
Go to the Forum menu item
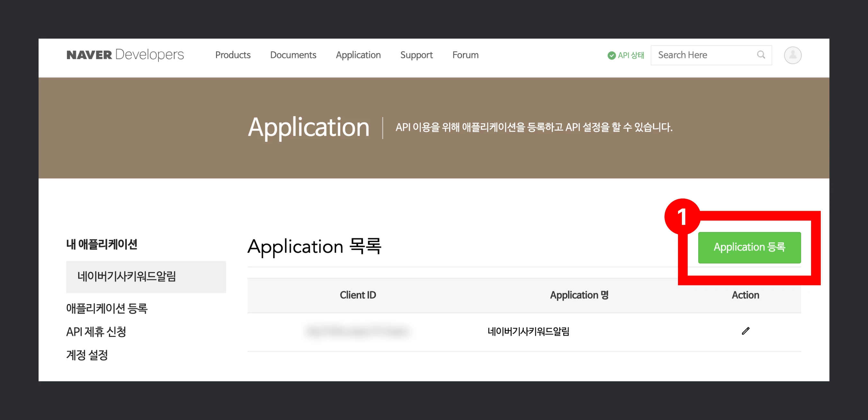465,55
